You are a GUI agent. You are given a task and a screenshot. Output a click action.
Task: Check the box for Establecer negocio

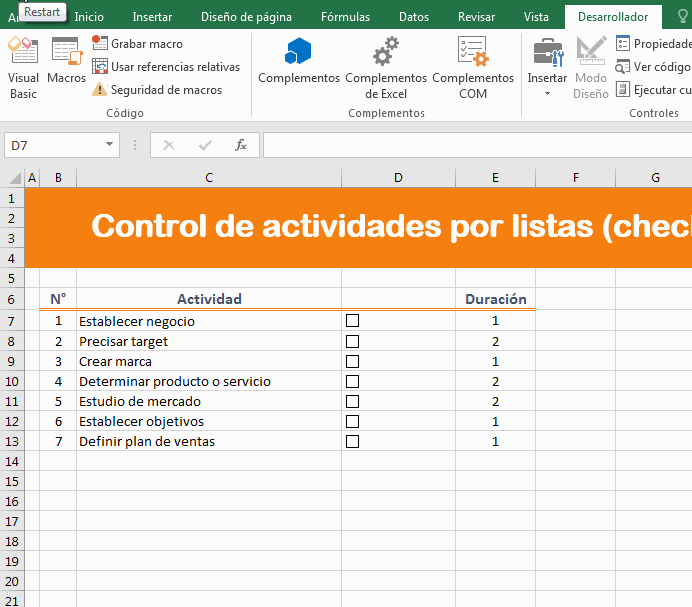[x=352, y=320]
